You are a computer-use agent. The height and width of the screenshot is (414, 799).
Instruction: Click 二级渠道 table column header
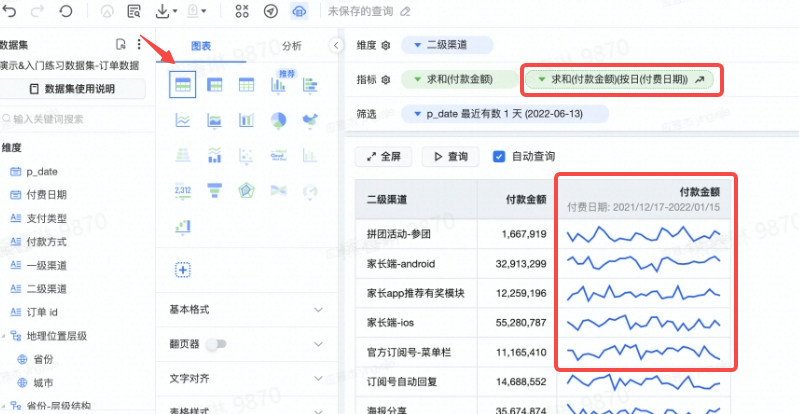[416, 200]
